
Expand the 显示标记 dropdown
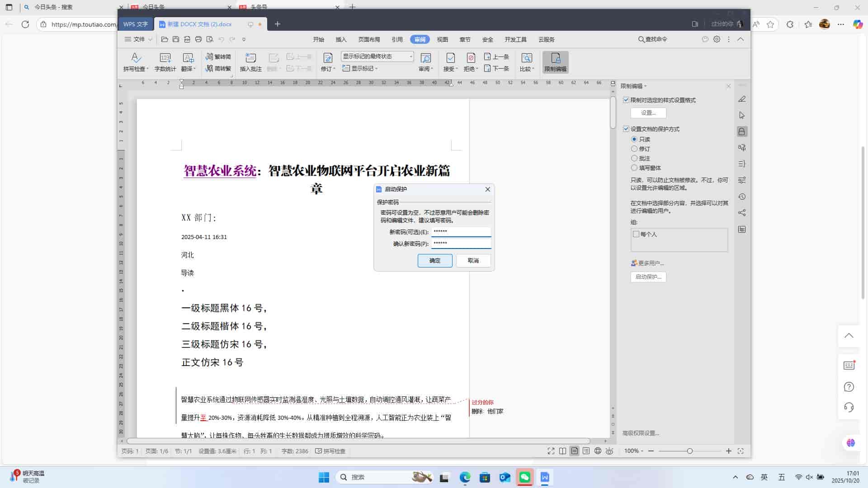[360, 69]
